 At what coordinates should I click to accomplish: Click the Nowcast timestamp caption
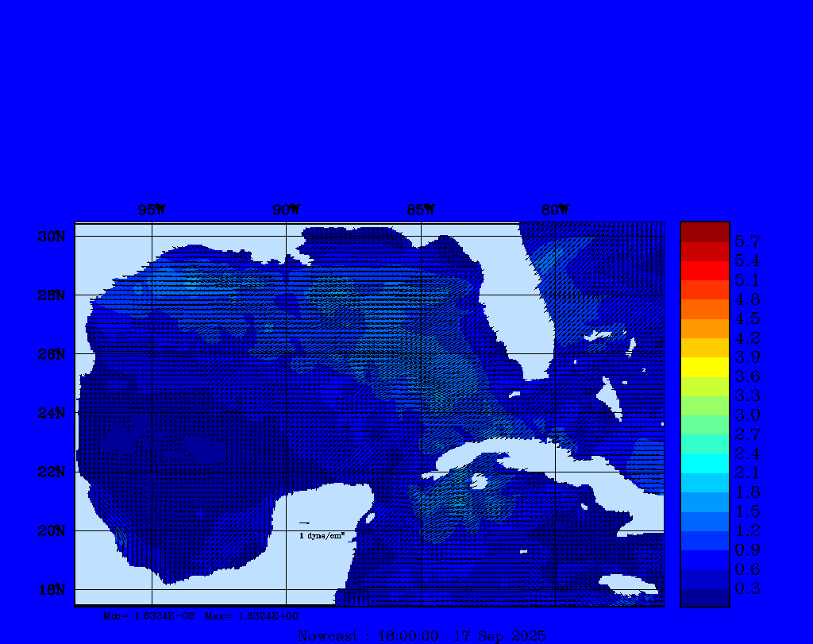click(422, 636)
